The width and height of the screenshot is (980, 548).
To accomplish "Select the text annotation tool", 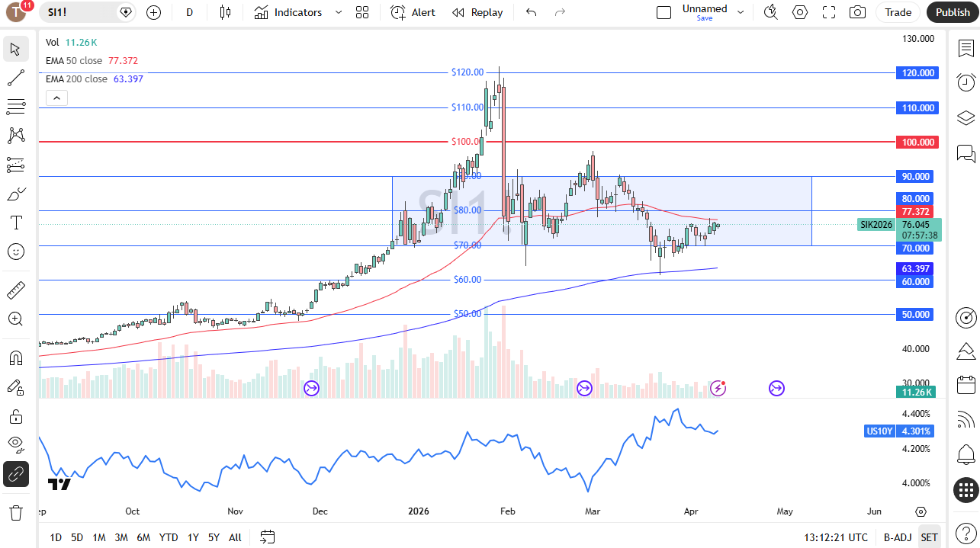I will click(16, 223).
